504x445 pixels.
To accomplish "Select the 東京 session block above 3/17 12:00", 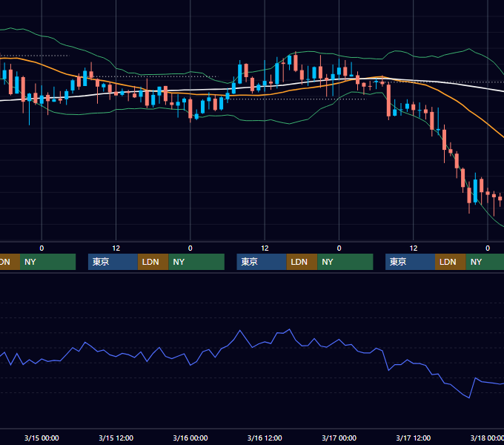I will [411, 262].
